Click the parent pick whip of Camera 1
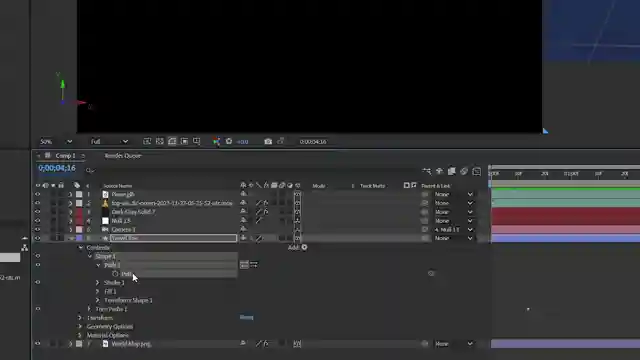Image resolution: width=640 pixels, height=360 pixels. [x=425, y=229]
